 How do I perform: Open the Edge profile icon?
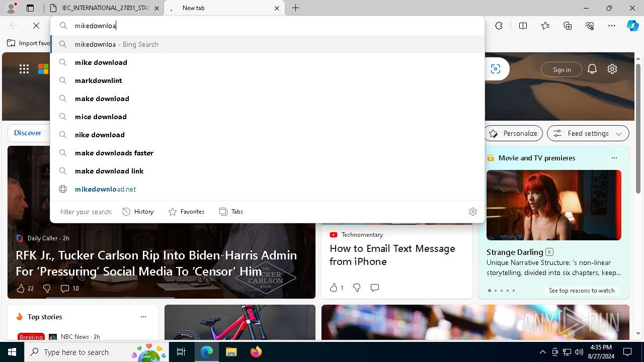11,8
